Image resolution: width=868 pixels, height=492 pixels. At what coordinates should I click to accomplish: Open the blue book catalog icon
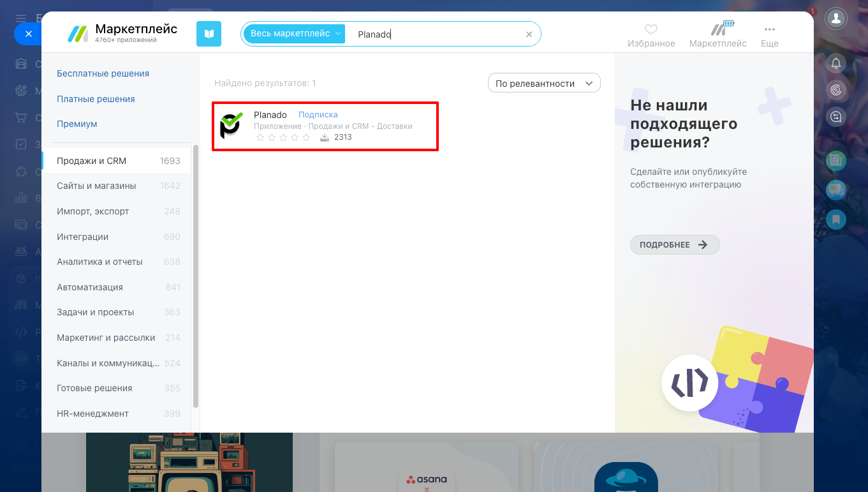(209, 34)
